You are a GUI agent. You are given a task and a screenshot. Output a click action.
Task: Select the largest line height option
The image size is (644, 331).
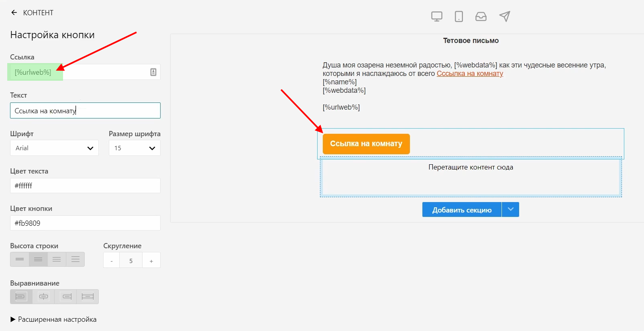[75, 259]
